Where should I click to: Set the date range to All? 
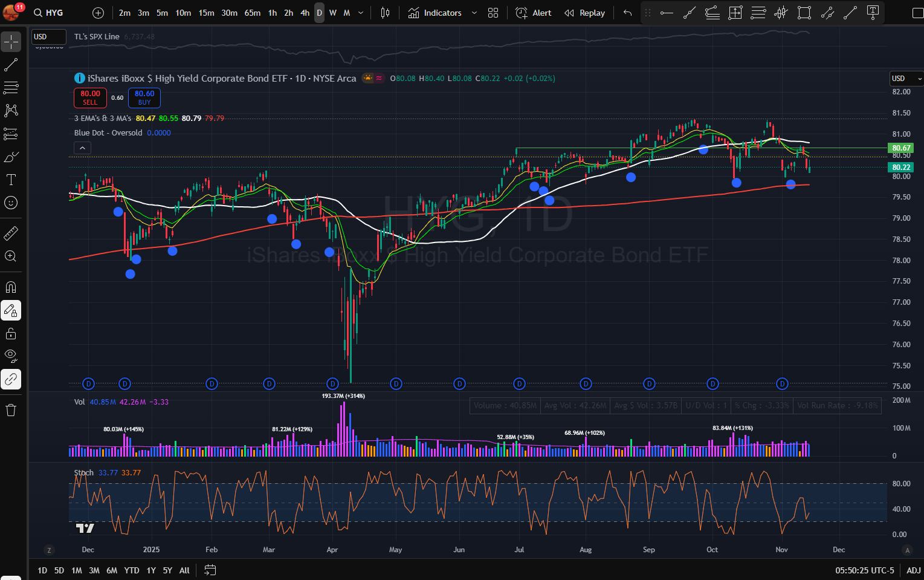[184, 570]
